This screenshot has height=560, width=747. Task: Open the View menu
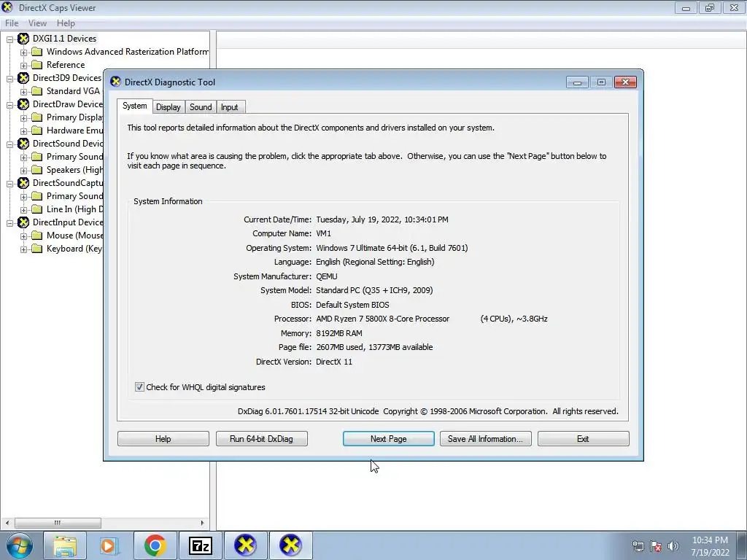tap(37, 23)
